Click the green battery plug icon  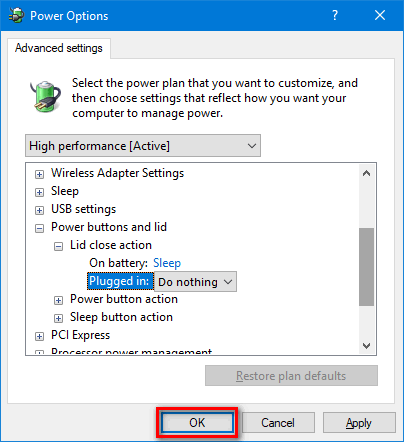click(x=45, y=96)
